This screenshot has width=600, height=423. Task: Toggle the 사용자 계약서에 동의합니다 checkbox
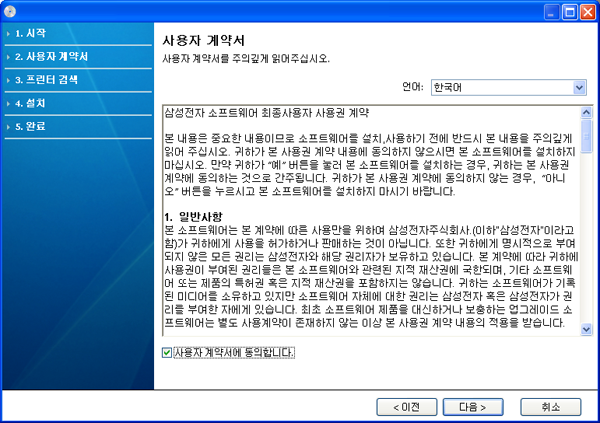click(x=166, y=353)
